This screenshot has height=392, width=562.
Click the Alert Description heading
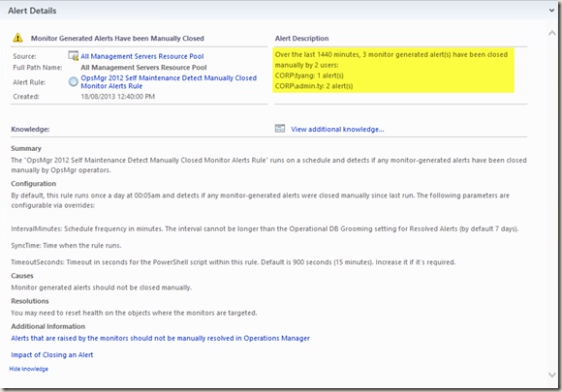pyautogui.click(x=301, y=39)
